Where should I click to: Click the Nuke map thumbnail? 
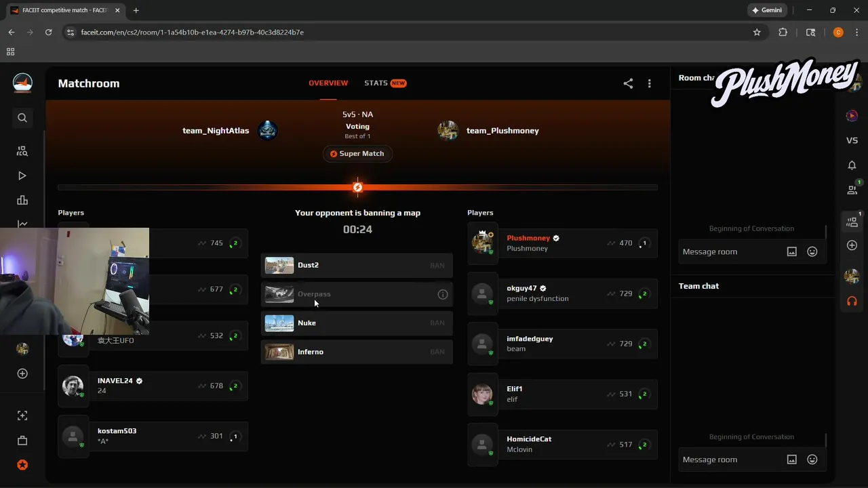(279, 323)
